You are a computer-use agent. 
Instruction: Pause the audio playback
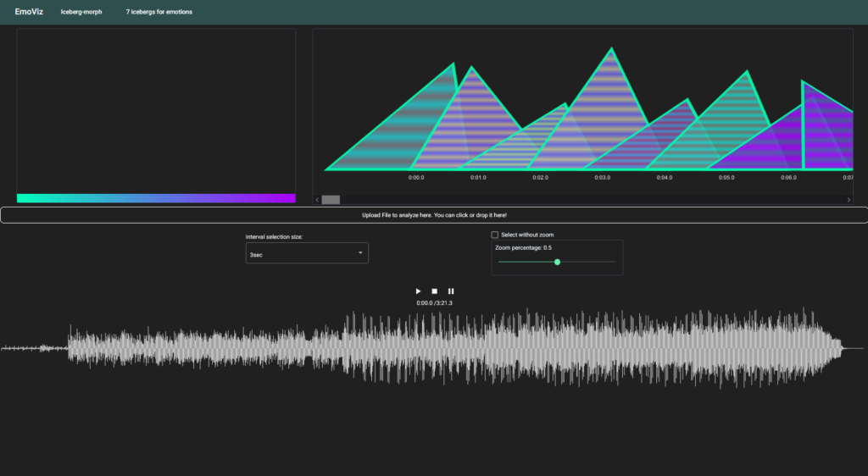(451, 291)
